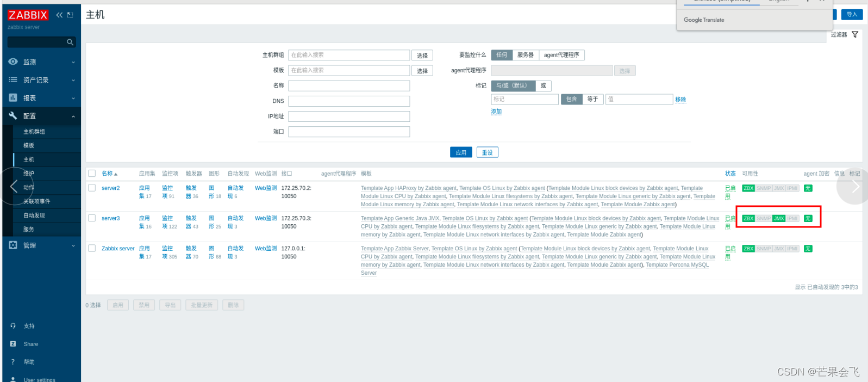Open 服务 in sidebar

click(29, 229)
